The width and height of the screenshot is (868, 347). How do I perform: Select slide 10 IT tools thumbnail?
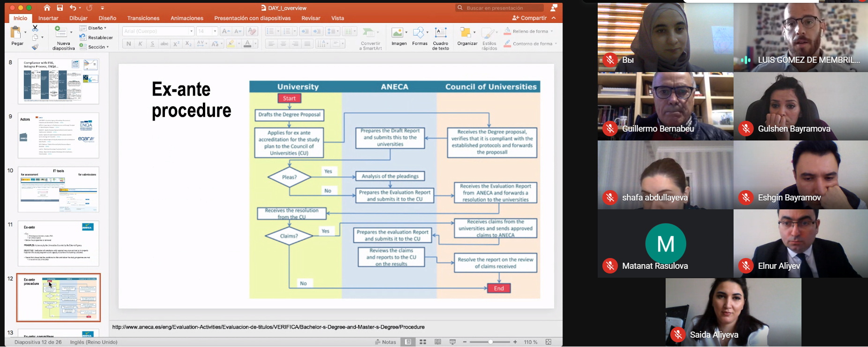tap(59, 190)
